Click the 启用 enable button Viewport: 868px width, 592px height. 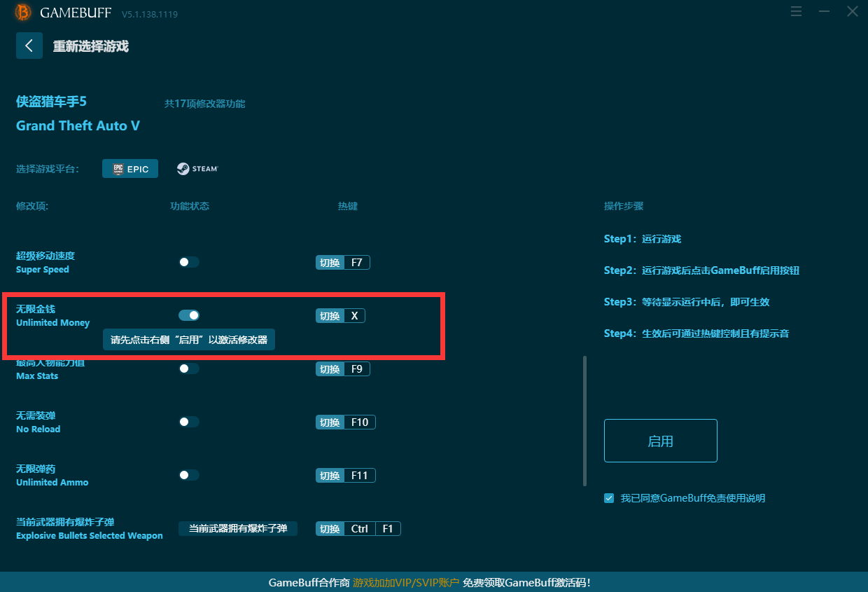(661, 441)
